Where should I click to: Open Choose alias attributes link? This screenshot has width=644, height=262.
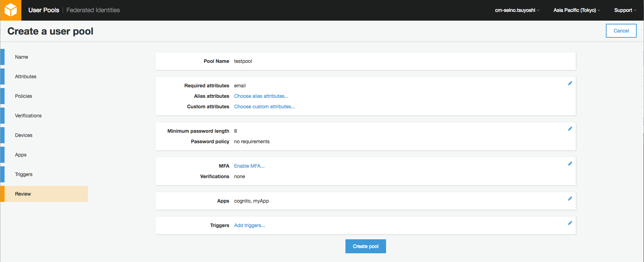(261, 96)
